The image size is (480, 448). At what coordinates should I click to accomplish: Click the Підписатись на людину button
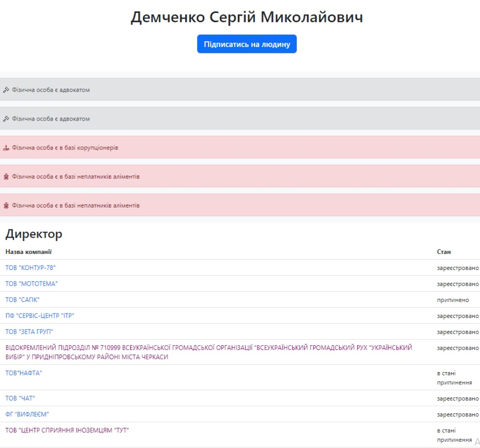pyautogui.click(x=247, y=44)
